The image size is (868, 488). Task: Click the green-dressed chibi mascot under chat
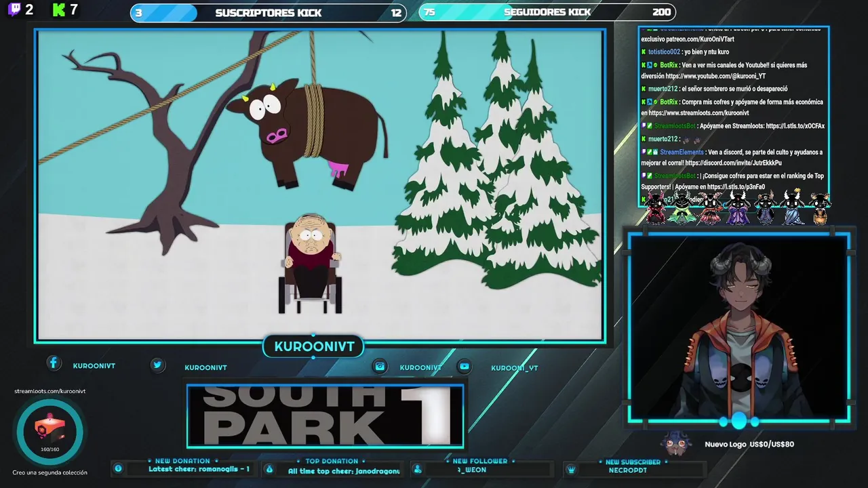tap(681, 208)
